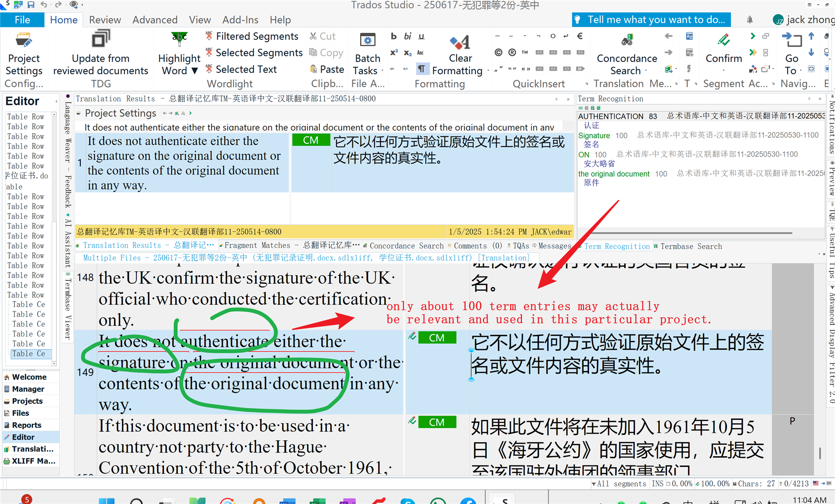Open the All segments filter dropdown
This screenshot has height=504, width=835.
pos(618,484)
